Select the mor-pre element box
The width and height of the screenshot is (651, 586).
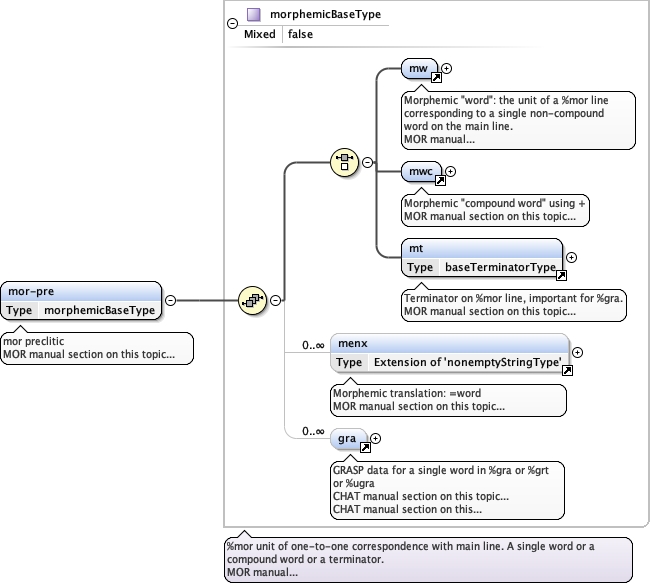[81, 299]
